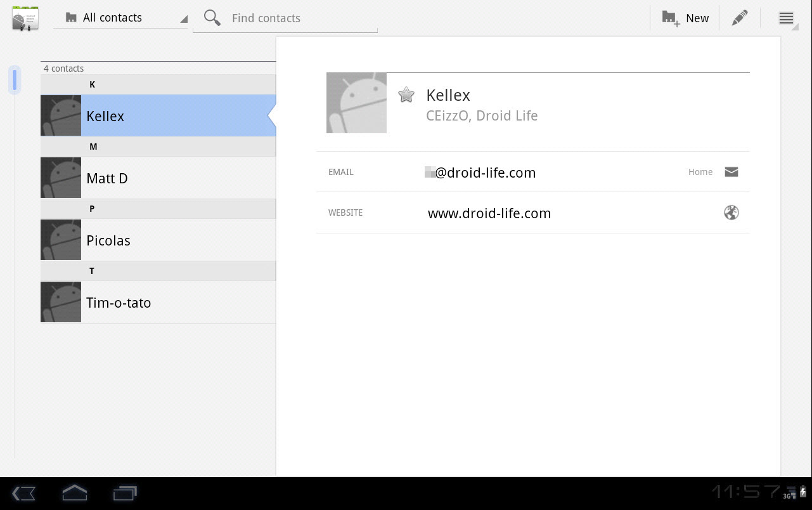This screenshot has height=510, width=812.
Task: Click Kellex's large profile photo
Action: click(x=356, y=103)
